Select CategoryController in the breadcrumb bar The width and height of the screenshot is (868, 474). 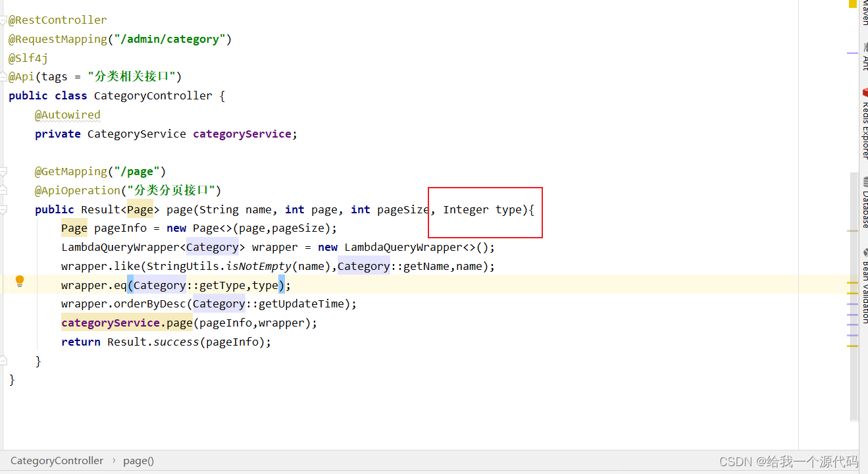coord(57,460)
